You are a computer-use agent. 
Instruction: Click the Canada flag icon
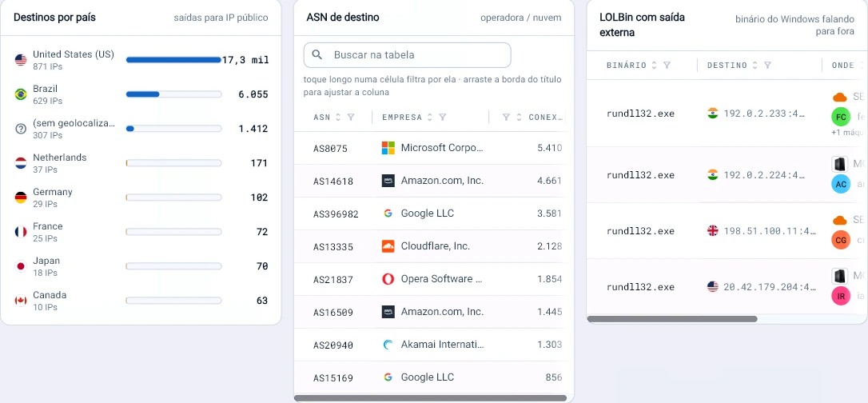tap(21, 301)
